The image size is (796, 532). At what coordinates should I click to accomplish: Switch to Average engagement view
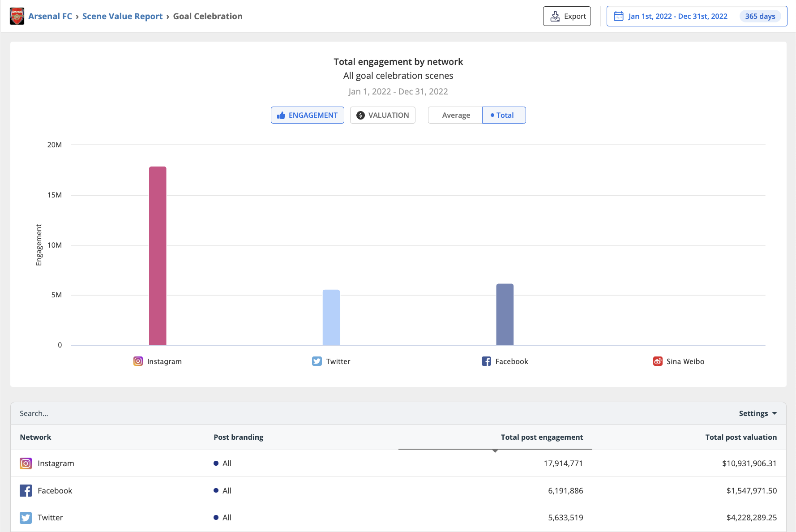coord(455,115)
